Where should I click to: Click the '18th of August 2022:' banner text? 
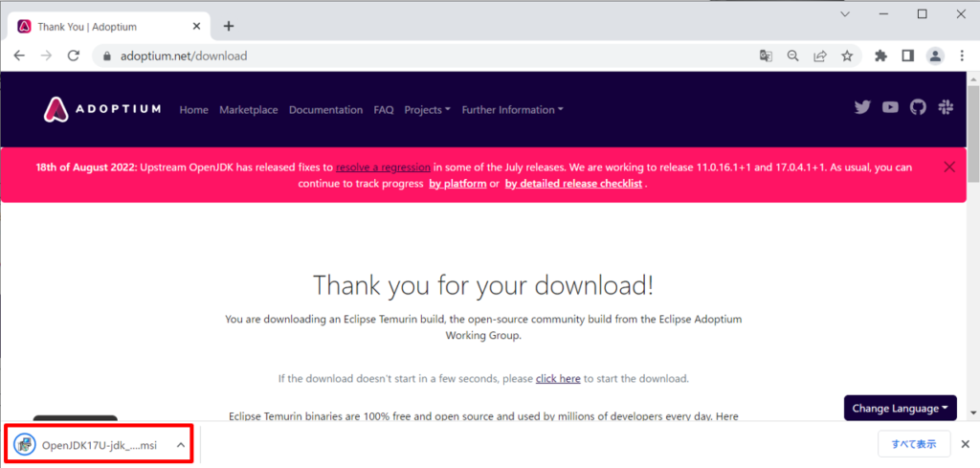(87, 167)
